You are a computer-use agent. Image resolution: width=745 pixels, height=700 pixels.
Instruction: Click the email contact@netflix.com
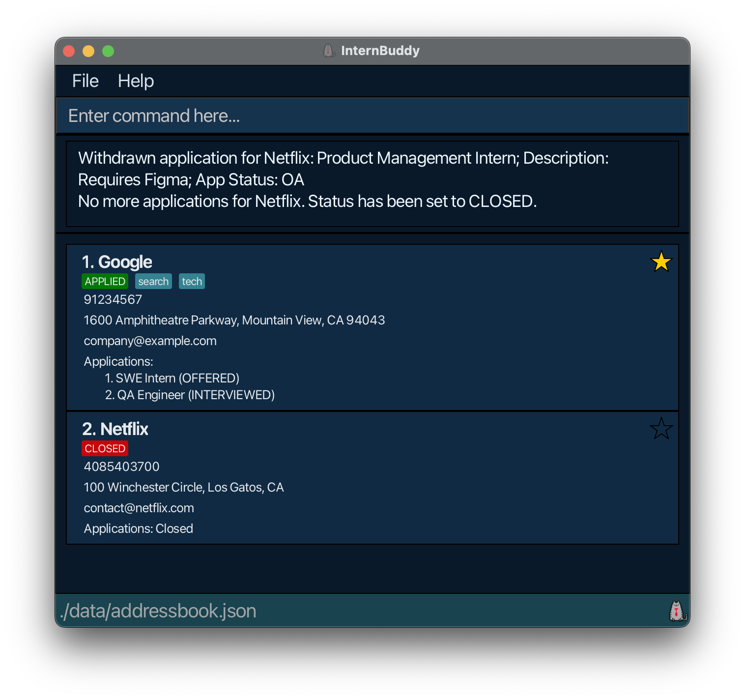139,508
